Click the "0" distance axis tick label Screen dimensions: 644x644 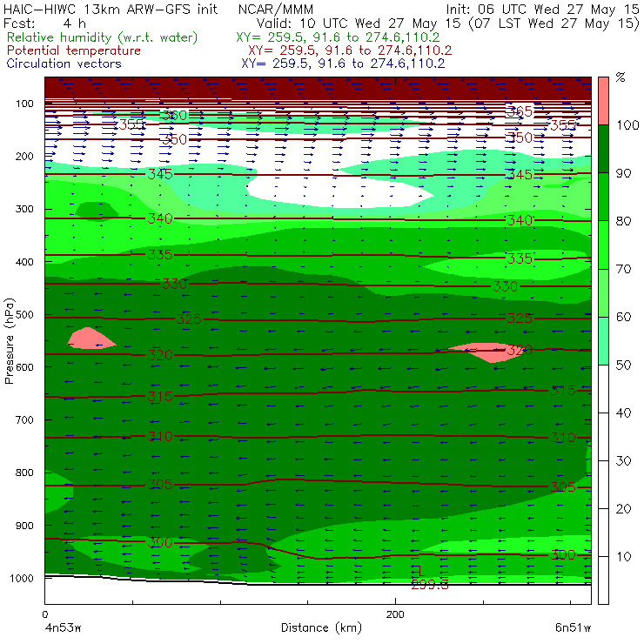point(45,614)
